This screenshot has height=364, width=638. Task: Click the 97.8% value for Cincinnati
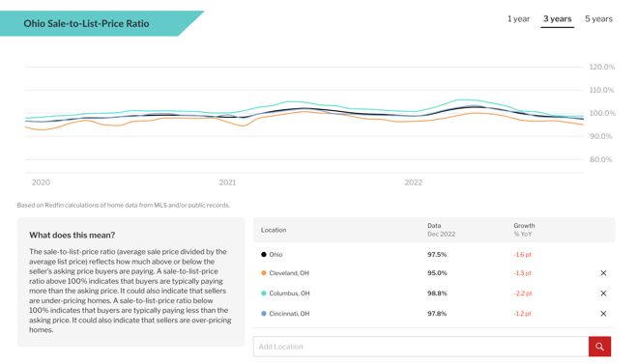click(x=437, y=314)
